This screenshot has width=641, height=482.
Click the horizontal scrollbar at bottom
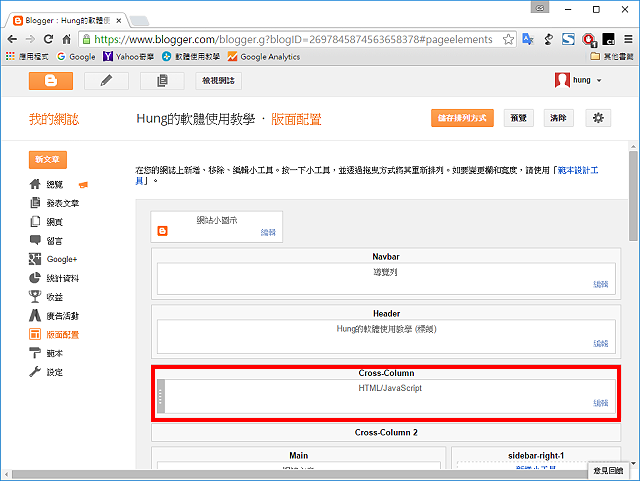pos(299,474)
